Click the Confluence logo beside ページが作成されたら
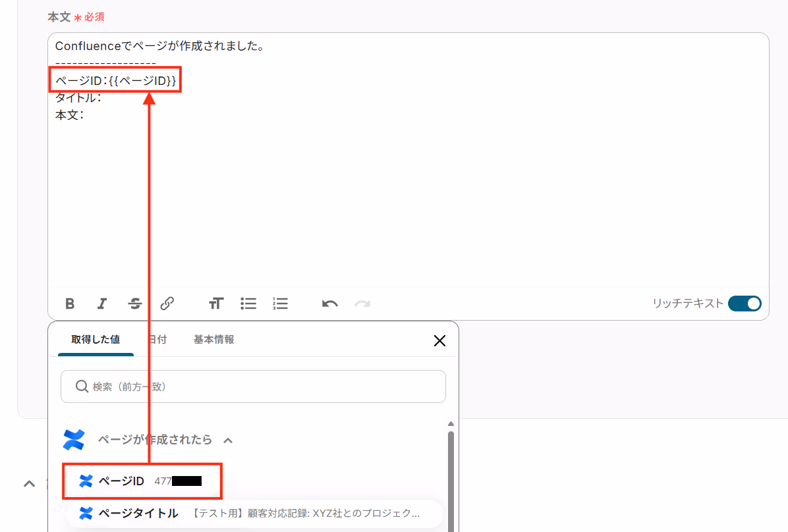This screenshot has height=532, width=788. 74,440
